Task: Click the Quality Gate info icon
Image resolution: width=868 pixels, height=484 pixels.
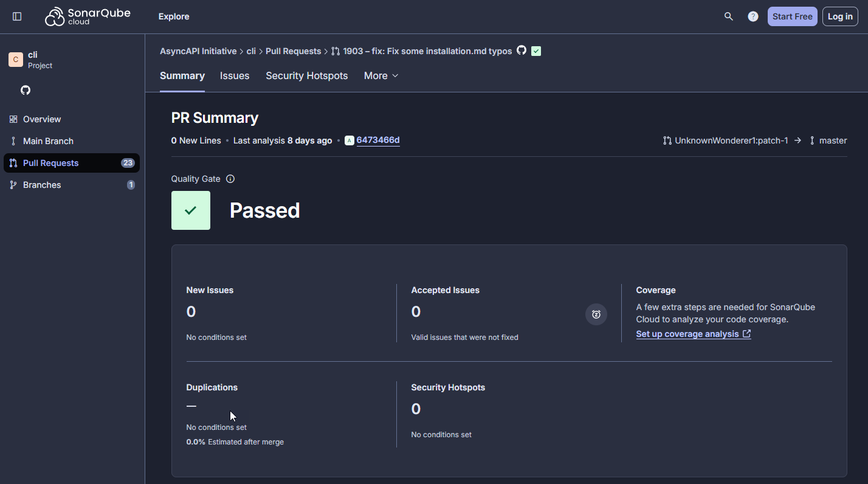Action: (230, 179)
